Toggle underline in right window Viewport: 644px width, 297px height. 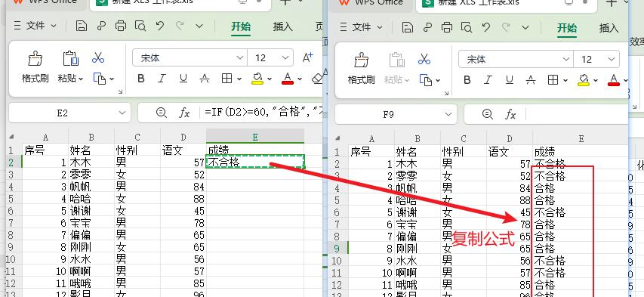pyautogui.click(x=510, y=80)
